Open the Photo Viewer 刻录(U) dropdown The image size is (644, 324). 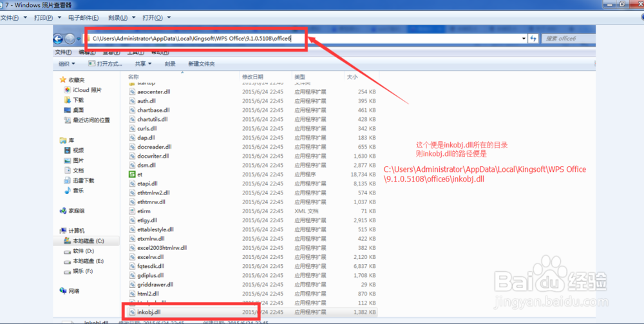point(122,17)
